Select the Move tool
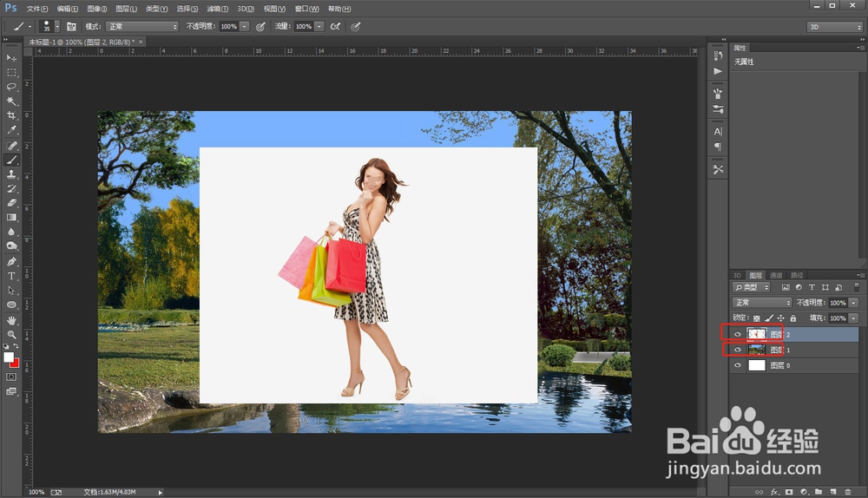Screen dimensions: 868x498 11,58
